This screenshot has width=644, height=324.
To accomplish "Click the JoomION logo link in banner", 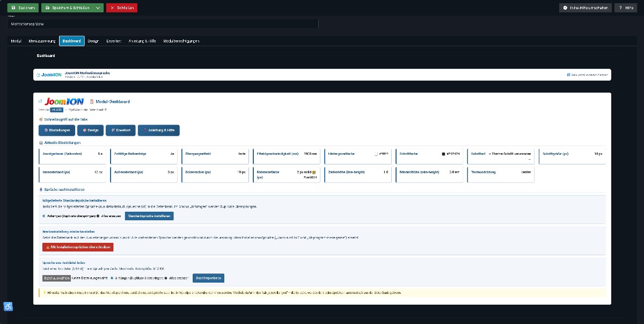I will click(49, 75).
